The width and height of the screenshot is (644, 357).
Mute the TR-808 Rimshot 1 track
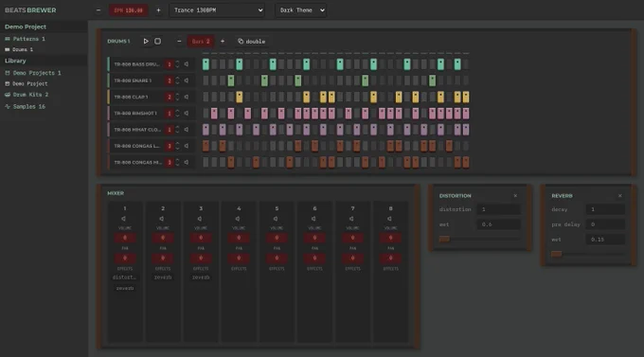click(187, 113)
